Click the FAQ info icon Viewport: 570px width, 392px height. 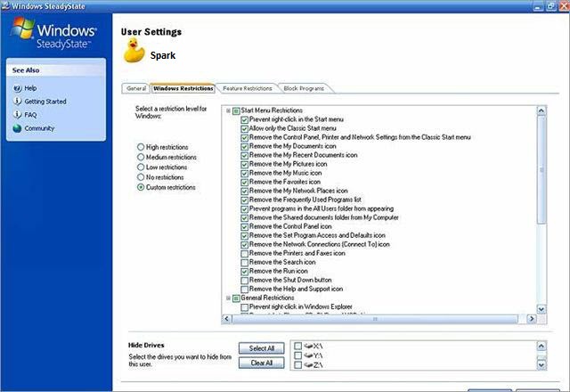17,114
